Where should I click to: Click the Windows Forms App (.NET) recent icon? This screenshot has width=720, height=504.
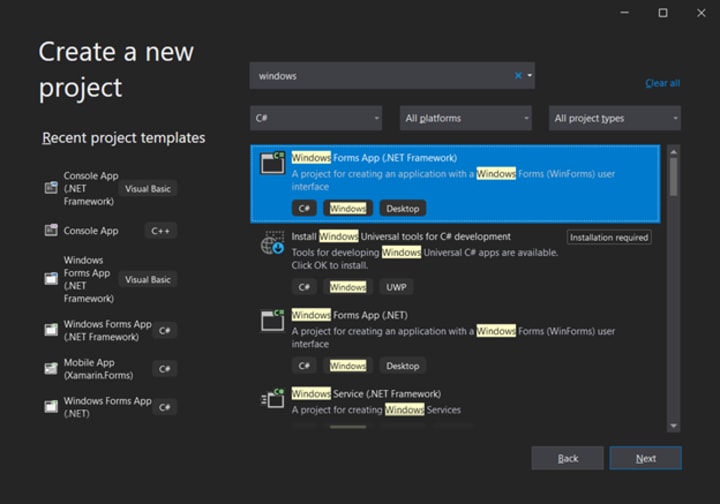click(51, 407)
